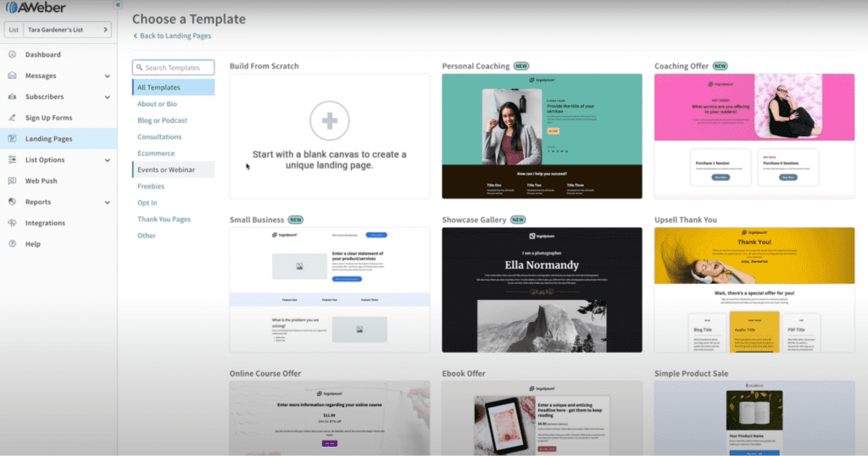Click the NEW badge beside Small Business
Viewport: 868px width, 456px height.
click(296, 220)
